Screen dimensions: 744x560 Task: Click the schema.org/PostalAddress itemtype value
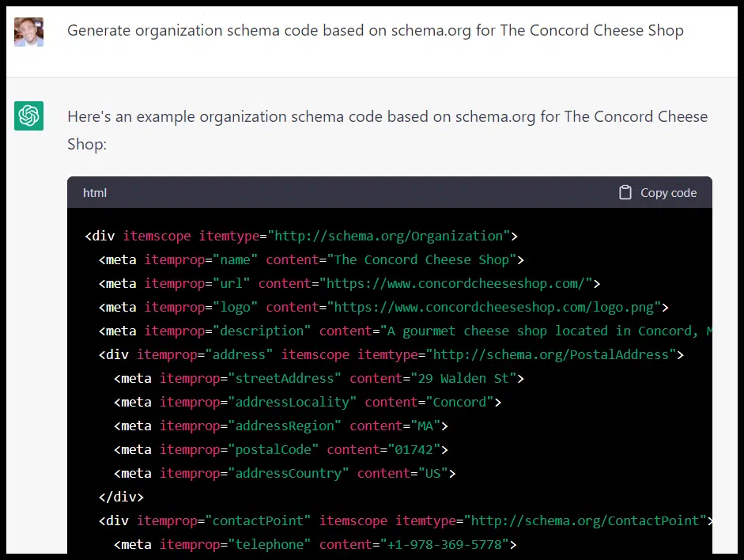pos(550,354)
